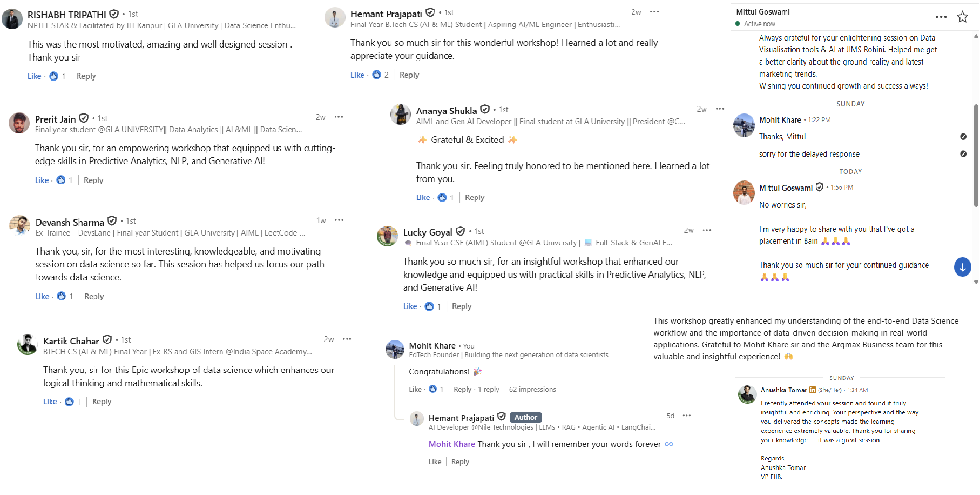Image resolution: width=980 pixels, height=495 pixels.
Task: Click the blue jump-to-latest arrow in chat
Action: coord(962,266)
